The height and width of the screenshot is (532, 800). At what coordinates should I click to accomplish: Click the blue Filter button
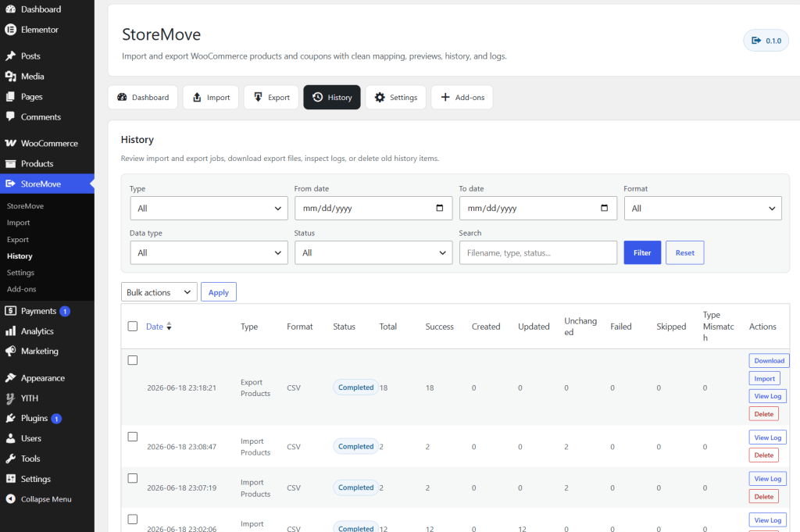pyautogui.click(x=642, y=252)
